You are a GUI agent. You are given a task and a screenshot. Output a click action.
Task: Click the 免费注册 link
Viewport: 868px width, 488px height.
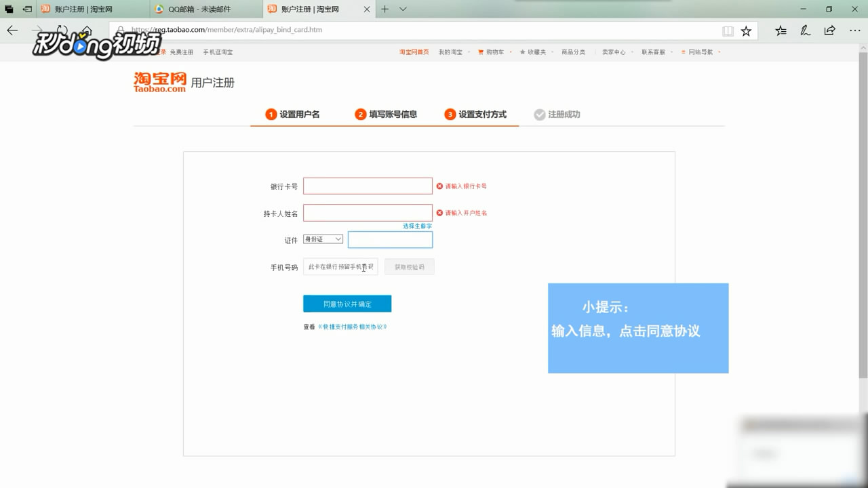pyautogui.click(x=181, y=52)
